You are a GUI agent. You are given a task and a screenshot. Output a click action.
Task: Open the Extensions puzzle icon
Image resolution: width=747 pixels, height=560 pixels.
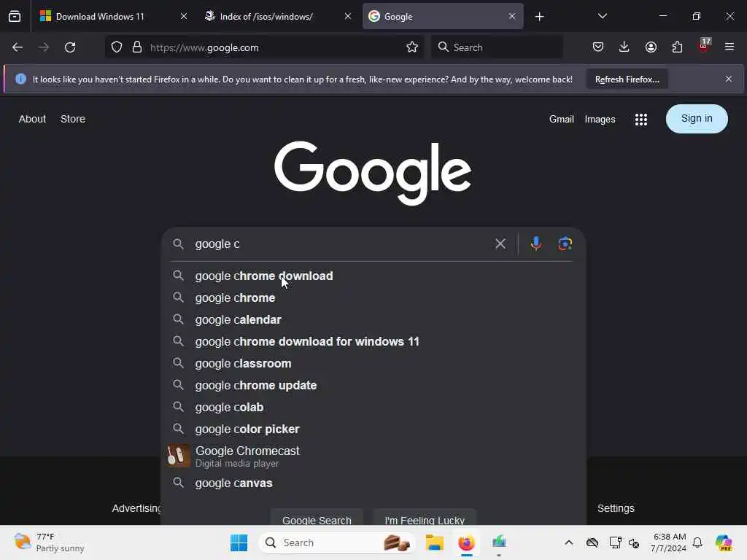coord(677,47)
